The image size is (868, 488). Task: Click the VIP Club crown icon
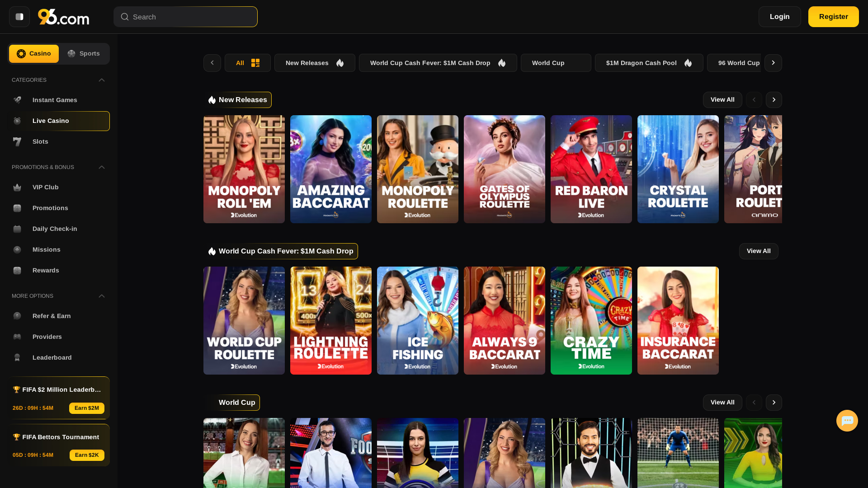17,187
